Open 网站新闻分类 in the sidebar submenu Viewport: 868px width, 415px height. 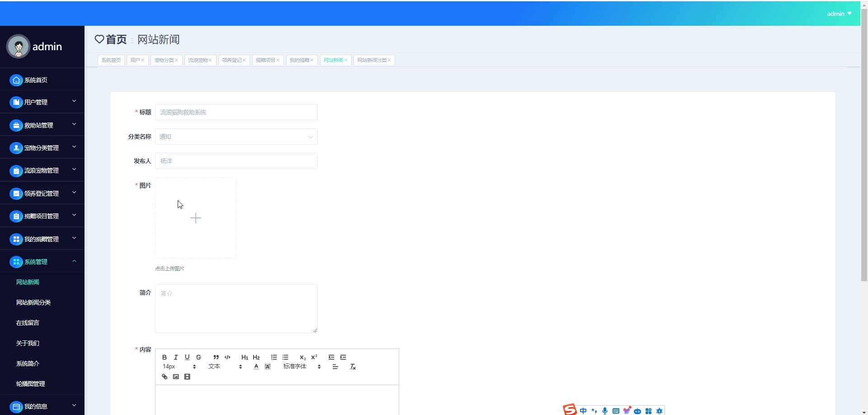(x=33, y=302)
